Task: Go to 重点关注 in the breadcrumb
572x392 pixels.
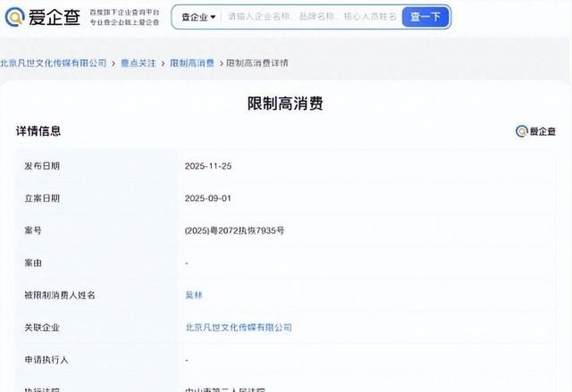Action: click(x=138, y=63)
